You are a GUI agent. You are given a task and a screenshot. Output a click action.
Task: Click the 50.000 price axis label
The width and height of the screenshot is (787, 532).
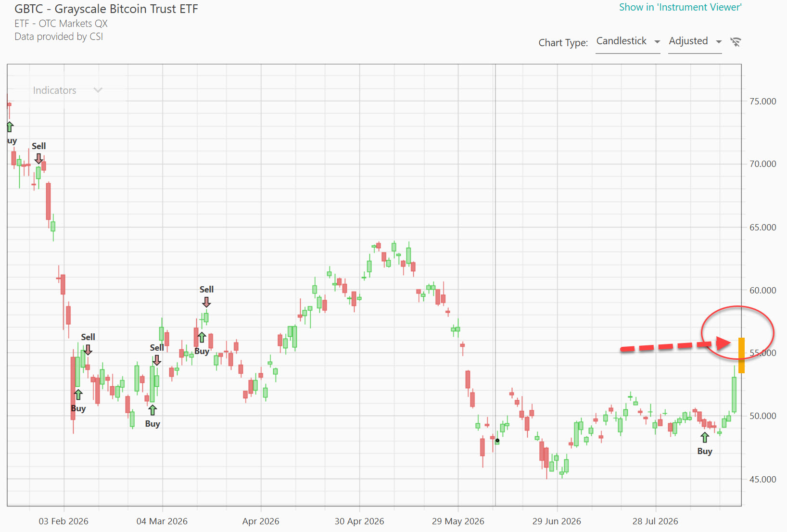tap(762, 416)
